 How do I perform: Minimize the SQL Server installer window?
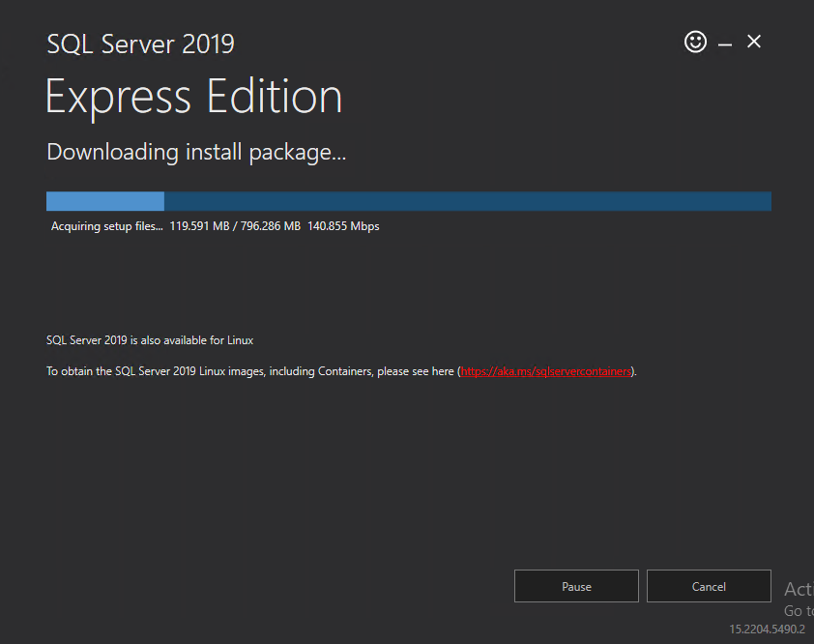point(725,45)
